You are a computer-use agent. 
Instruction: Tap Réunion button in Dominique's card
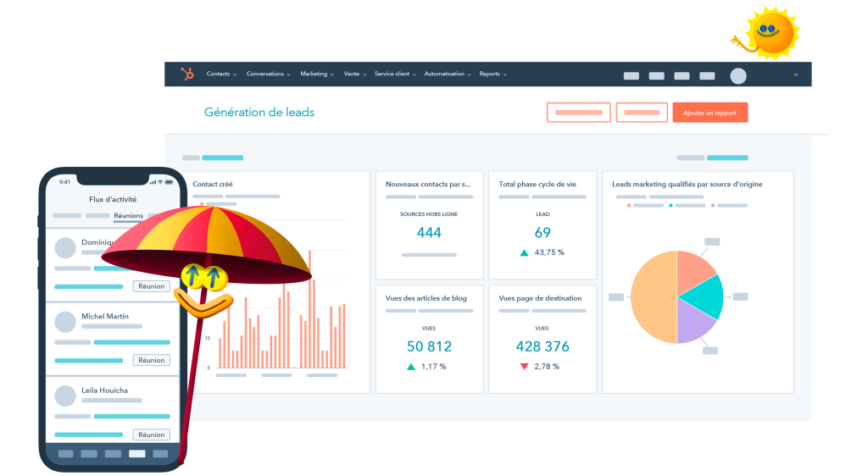(151, 286)
